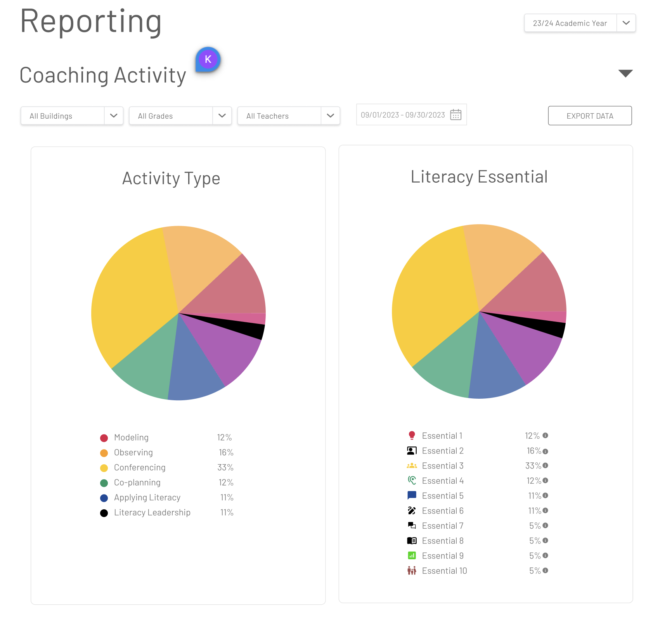Expand the All Grades dropdown
This screenshot has width=672, height=626.
tap(180, 116)
